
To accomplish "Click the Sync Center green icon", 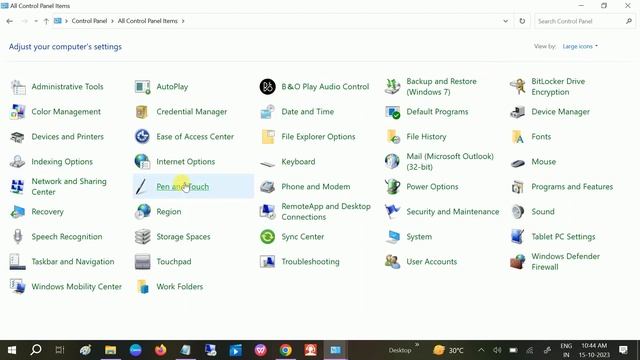I will point(267,237).
